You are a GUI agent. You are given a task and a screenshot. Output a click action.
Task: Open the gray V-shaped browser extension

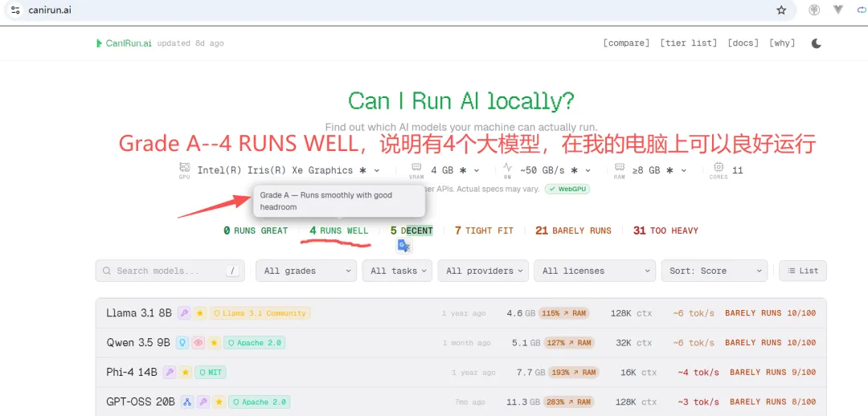coord(838,10)
